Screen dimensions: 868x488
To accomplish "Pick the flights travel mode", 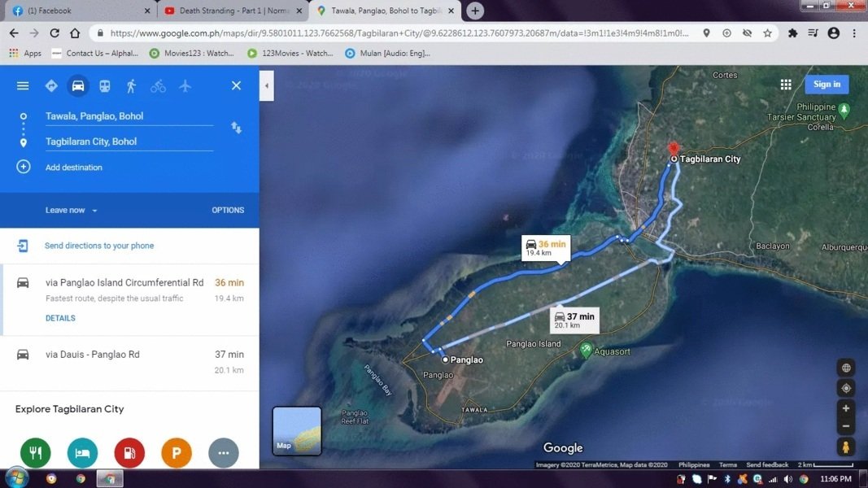I will (x=185, y=85).
